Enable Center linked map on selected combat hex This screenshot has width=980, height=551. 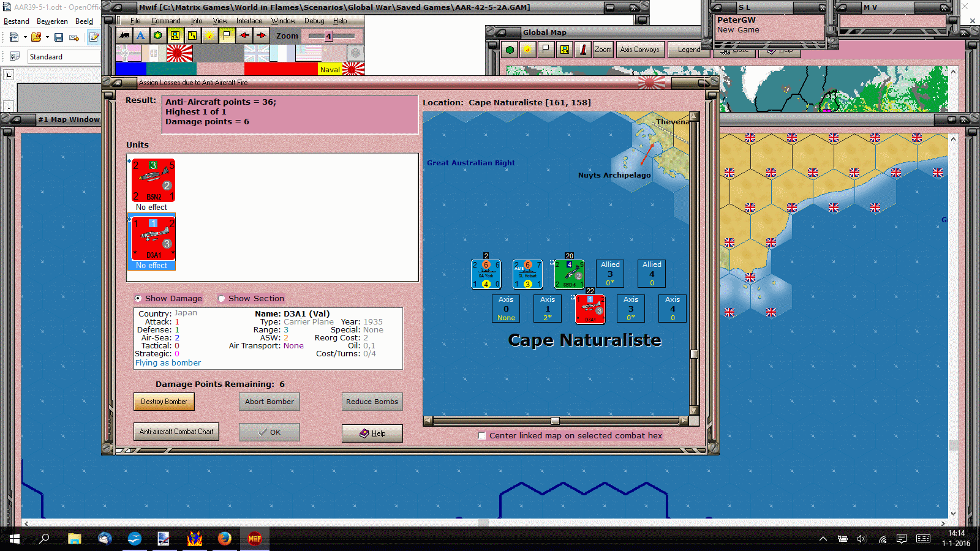(x=482, y=436)
